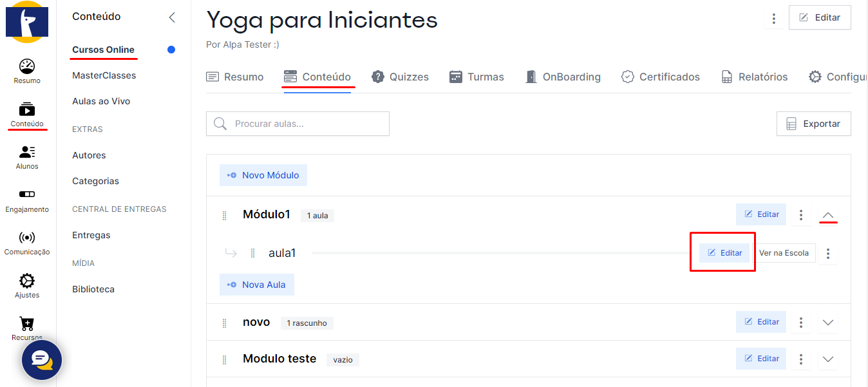The height and width of the screenshot is (387, 868).
Task: Click the Exportar button
Action: (x=813, y=124)
